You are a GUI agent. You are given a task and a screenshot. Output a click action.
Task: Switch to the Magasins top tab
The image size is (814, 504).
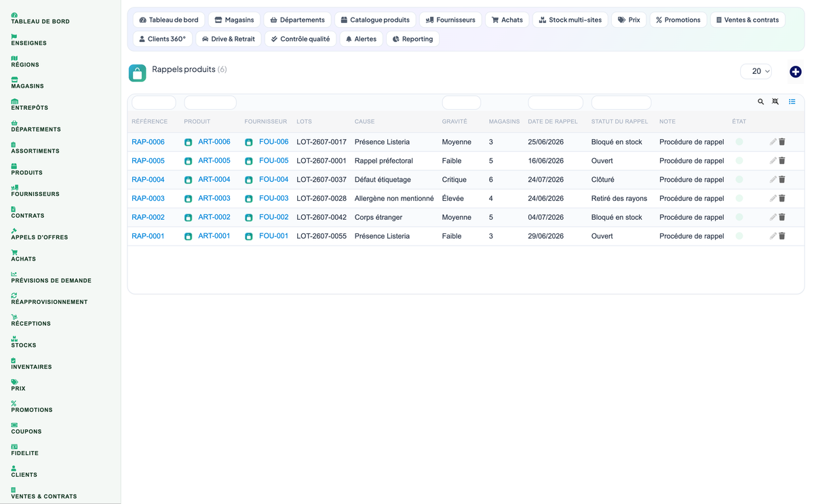pos(235,20)
